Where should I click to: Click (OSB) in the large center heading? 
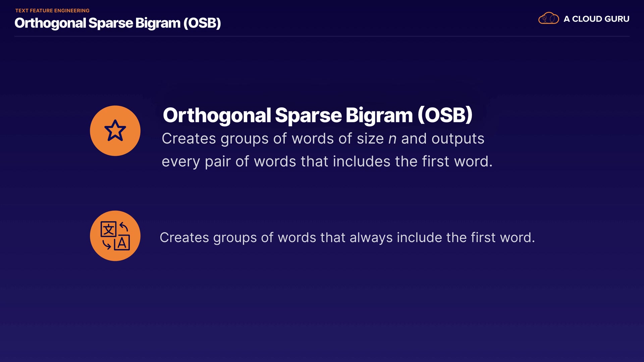(x=445, y=115)
